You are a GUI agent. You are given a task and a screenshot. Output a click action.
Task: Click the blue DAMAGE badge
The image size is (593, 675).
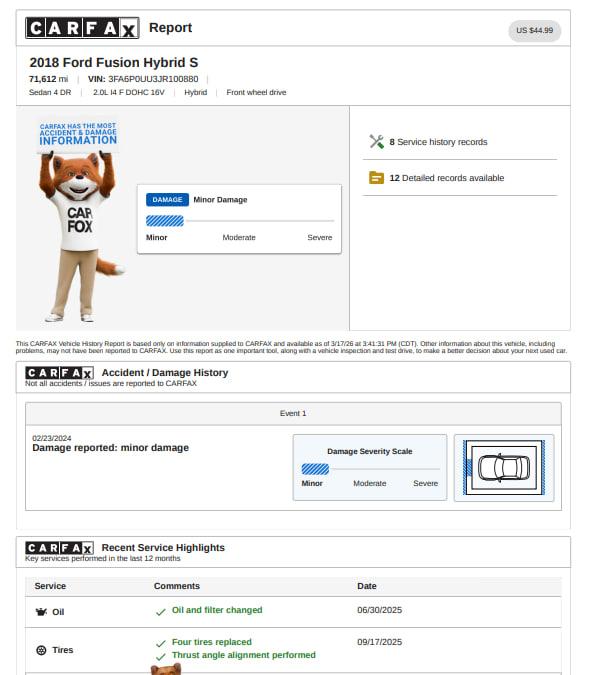(x=167, y=200)
